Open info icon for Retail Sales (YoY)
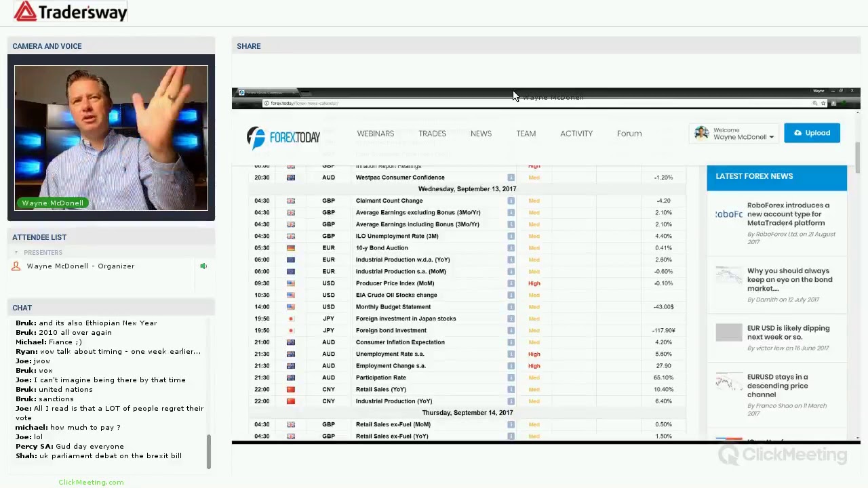 pos(511,390)
